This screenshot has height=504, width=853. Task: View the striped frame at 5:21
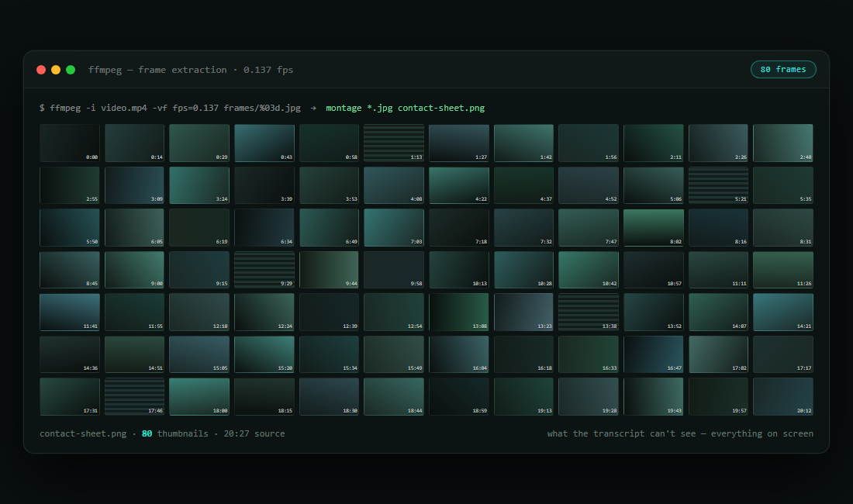pyautogui.click(x=719, y=185)
